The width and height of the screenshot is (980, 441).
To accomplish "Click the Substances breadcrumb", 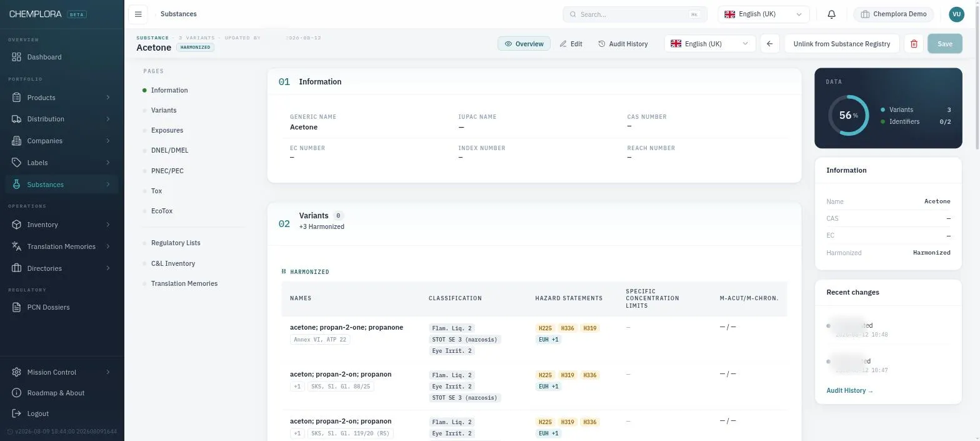I will [x=178, y=14].
